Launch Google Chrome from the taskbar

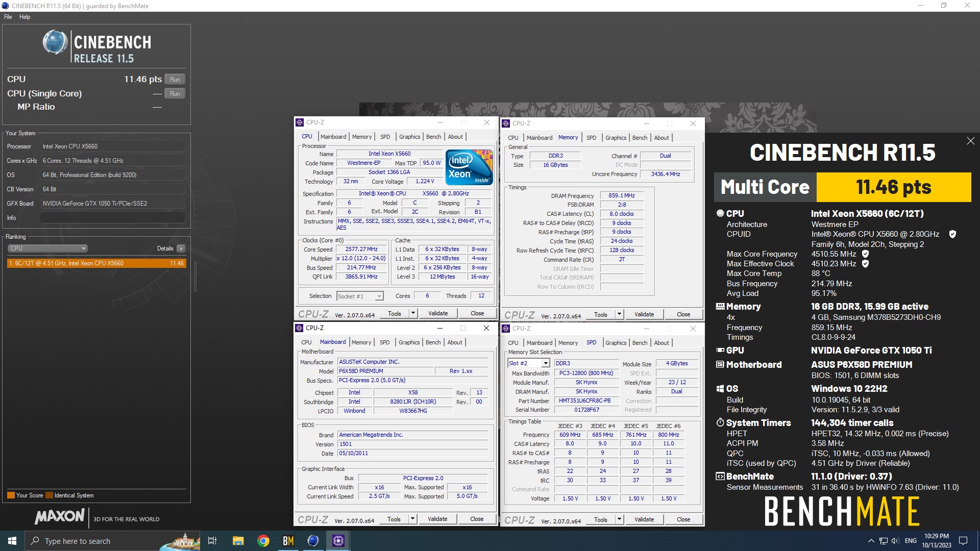(263, 541)
